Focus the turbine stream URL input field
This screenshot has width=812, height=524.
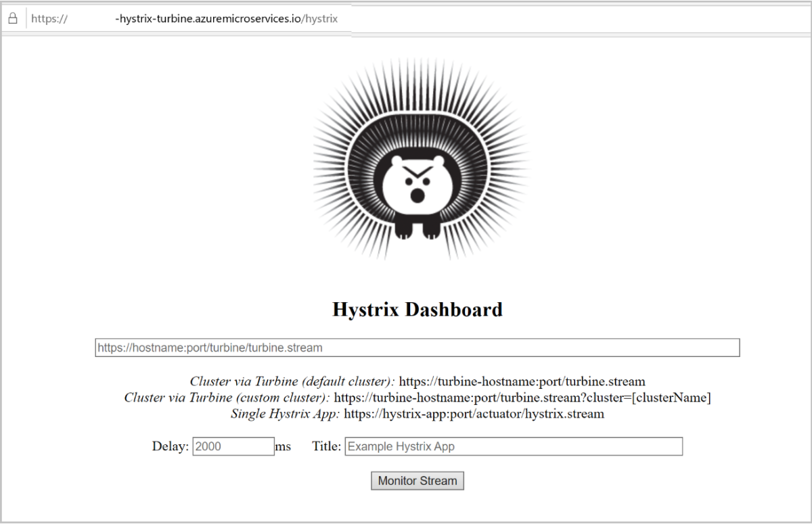coord(418,348)
